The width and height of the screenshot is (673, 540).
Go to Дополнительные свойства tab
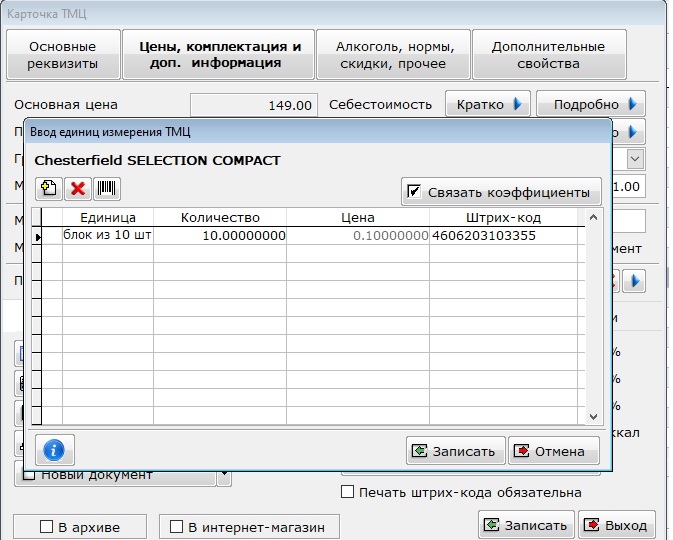pyautogui.click(x=549, y=55)
